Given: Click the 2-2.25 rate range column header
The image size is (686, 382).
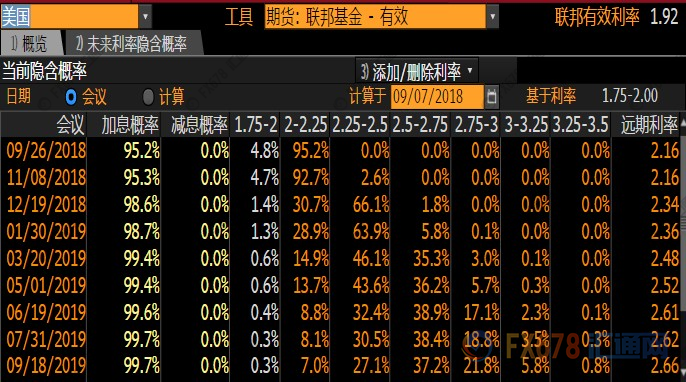Looking at the screenshot, I should [305, 125].
